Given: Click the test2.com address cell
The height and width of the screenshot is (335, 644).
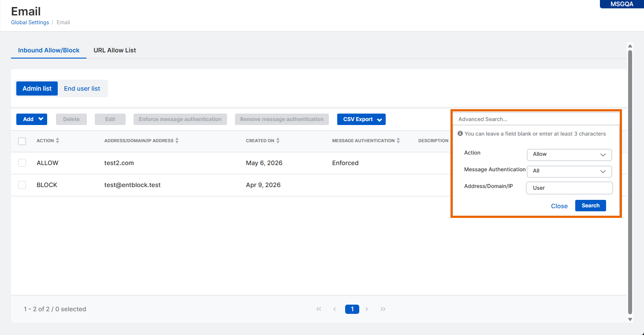Looking at the screenshot, I should [119, 163].
